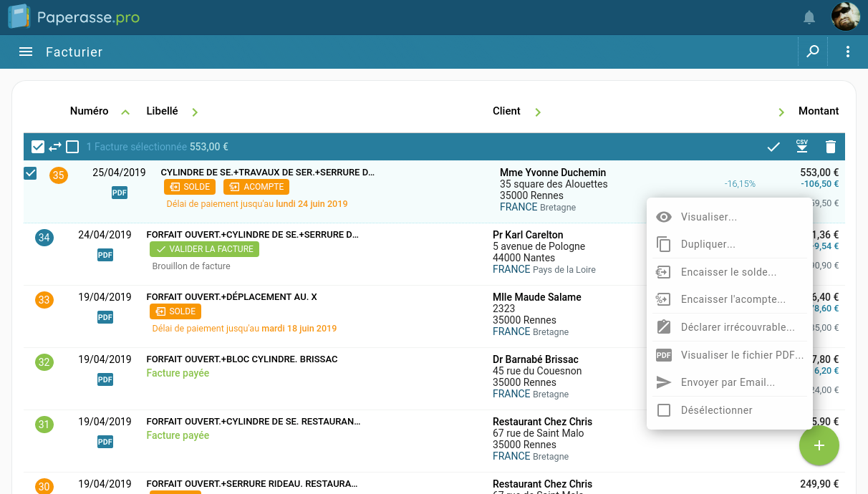Open the user profile avatar

point(845,16)
